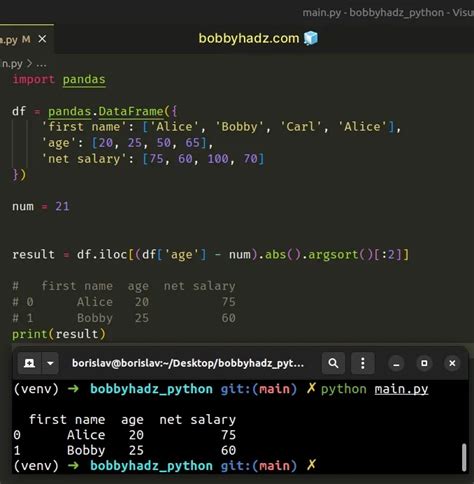Click the breadcrumb ellipsis after main.py
Image resolution: width=474 pixels, height=484 pixels.
[x=41, y=63]
